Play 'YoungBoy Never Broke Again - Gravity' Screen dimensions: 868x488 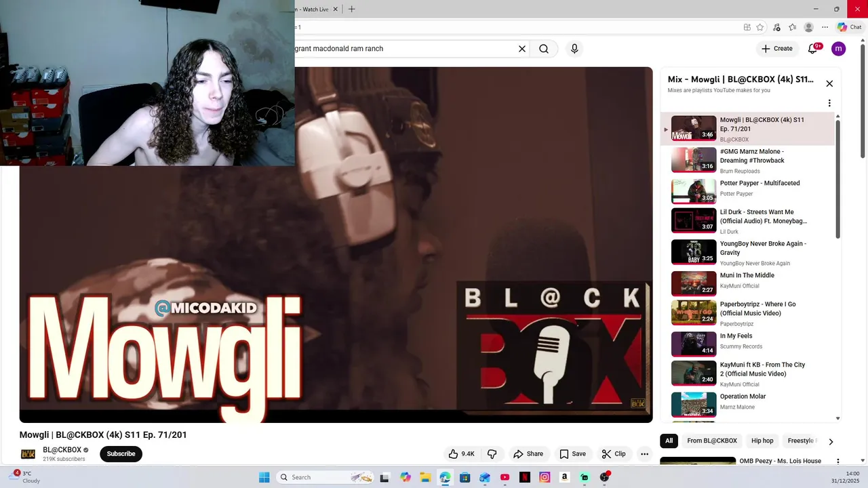(748, 253)
